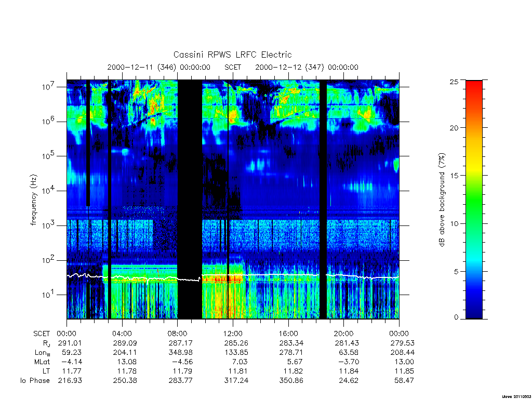Select the end date 2000-12-12 (347) 00:00:00
The image size is (532, 399).
click(307, 67)
